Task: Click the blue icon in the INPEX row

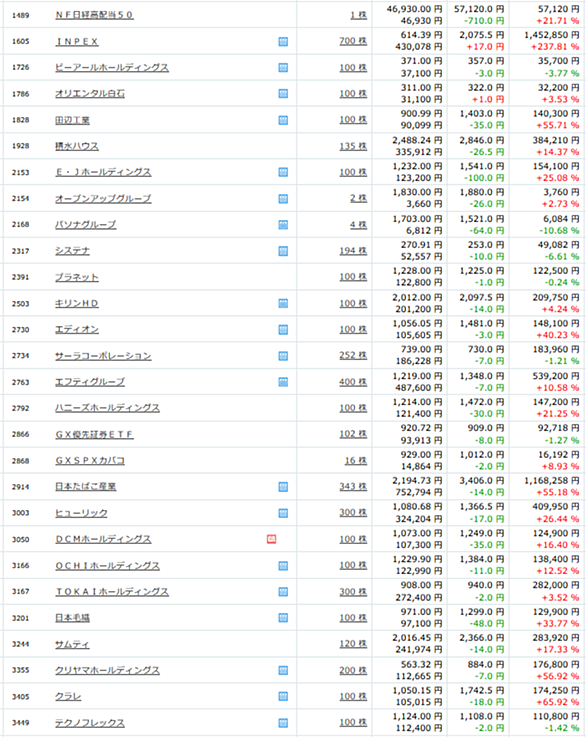Action: point(283,42)
